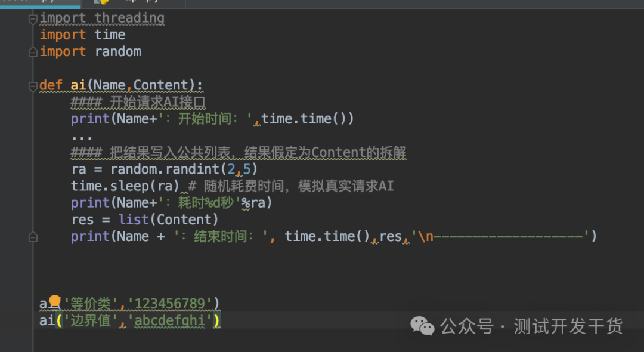The height and width of the screenshot is (352, 644).
Task: Collapse the import block at import threading
Action: point(33,19)
